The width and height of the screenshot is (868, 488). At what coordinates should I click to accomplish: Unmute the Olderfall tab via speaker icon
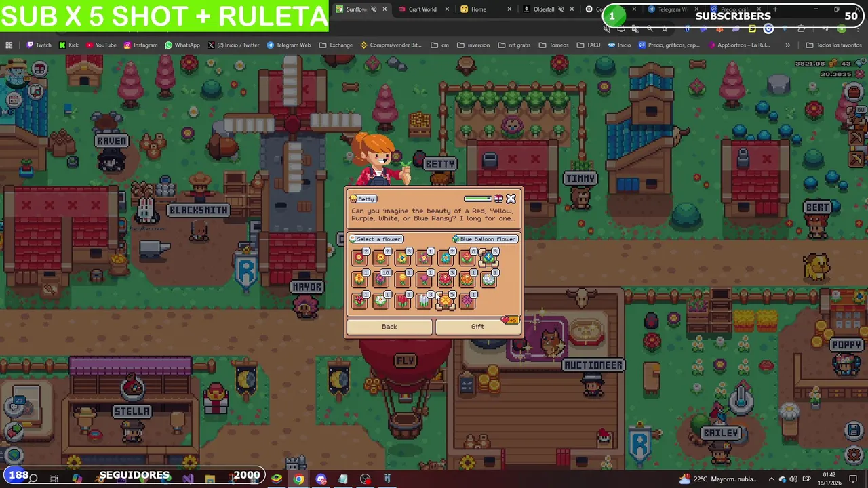point(561,9)
